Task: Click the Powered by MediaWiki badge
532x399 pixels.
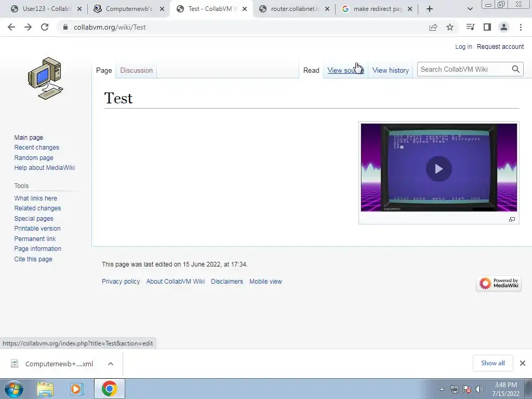Action: (498, 283)
